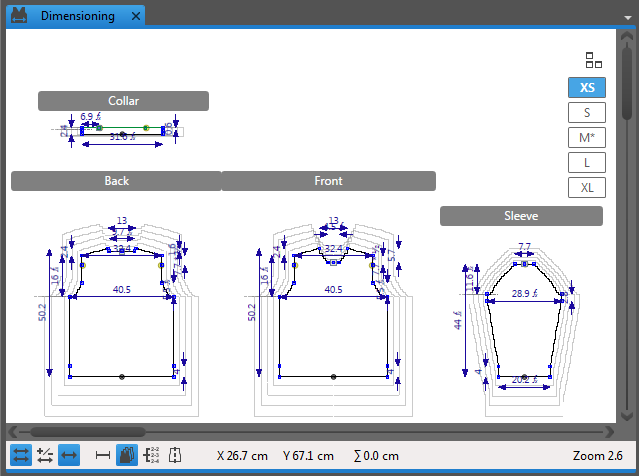
Task: Open the panel dropdown arrow at top right
Action: (625, 16)
